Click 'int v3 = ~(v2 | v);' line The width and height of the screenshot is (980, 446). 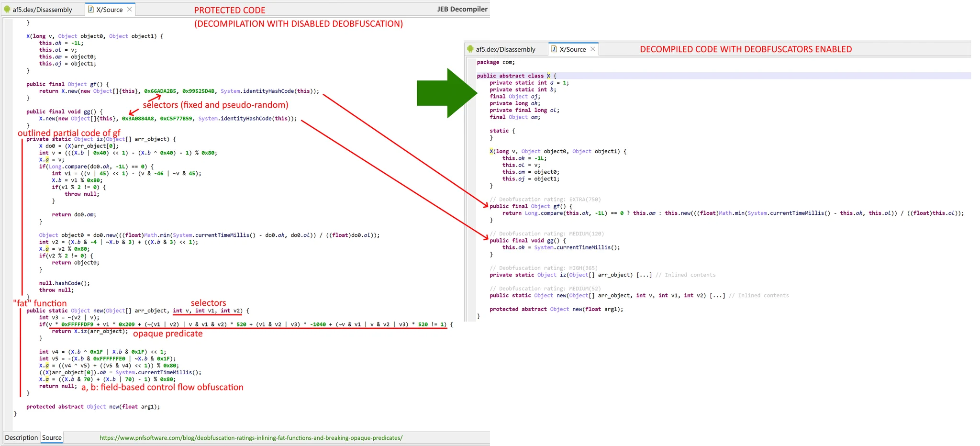(x=69, y=317)
